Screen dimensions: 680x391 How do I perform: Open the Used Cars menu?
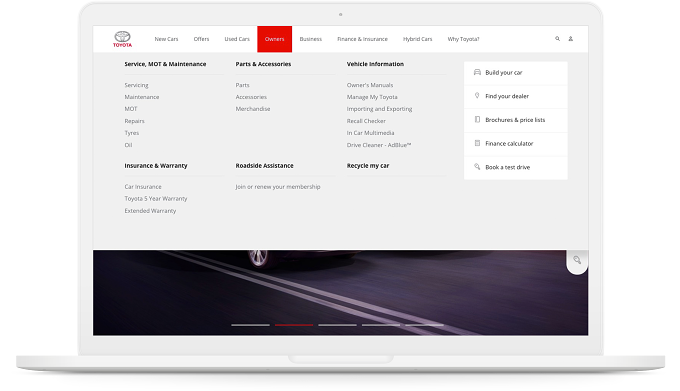237,39
